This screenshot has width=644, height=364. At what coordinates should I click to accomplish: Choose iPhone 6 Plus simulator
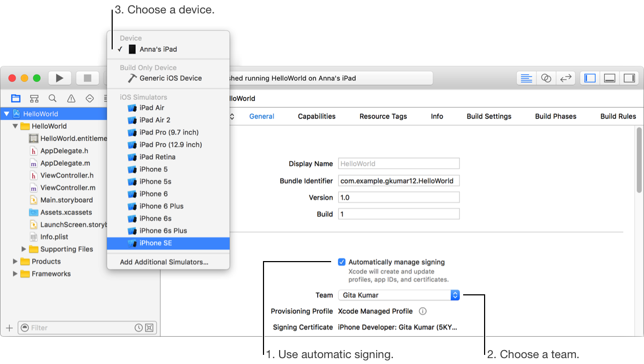click(169, 206)
